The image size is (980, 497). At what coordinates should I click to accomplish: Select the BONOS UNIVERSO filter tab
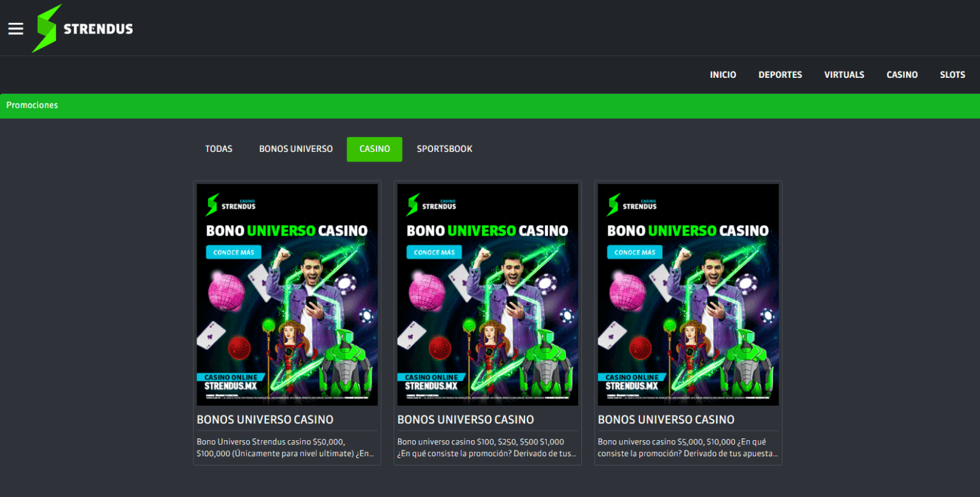coord(295,149)
